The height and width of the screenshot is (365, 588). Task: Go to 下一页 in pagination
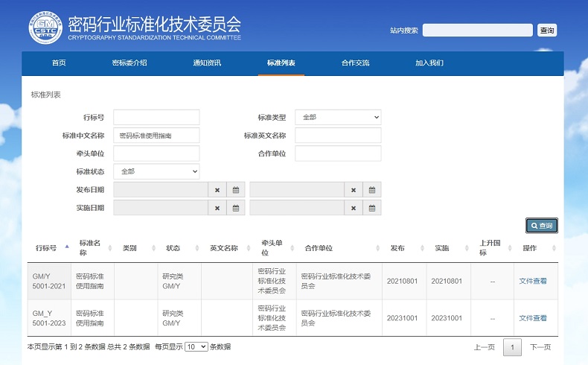(540, 347)
